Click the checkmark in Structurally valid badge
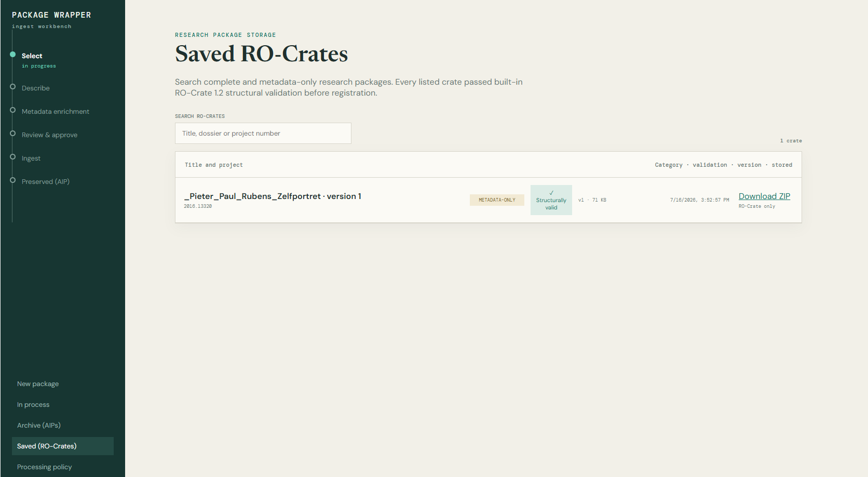Screen dimensions: 868x477 pyautogui.click(x=551, y=193)
